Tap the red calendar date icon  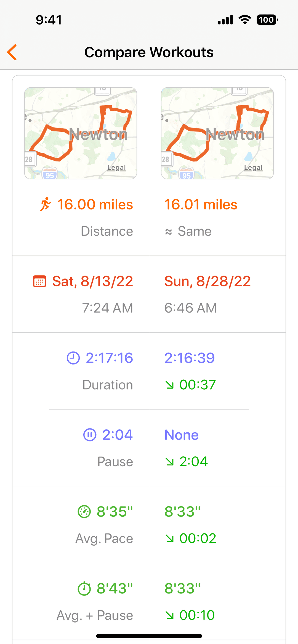point(39,281)
